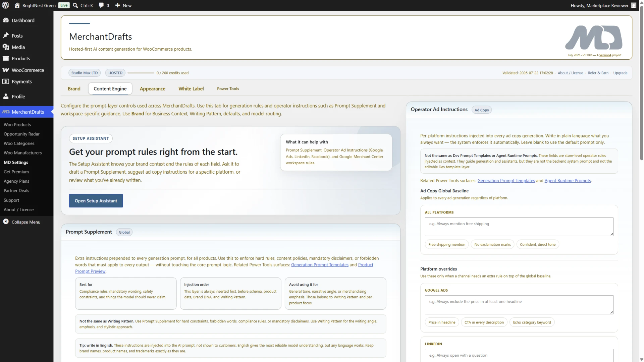Click the Upgrade link
Viewport: 644px width, 362px height.
pos(620,73)
